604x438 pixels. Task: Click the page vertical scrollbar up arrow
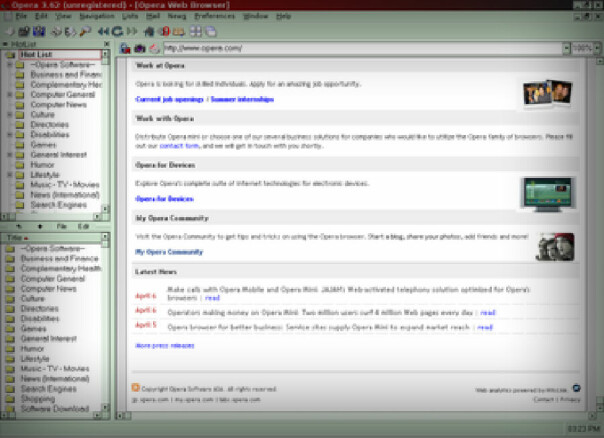coord(599,61)
